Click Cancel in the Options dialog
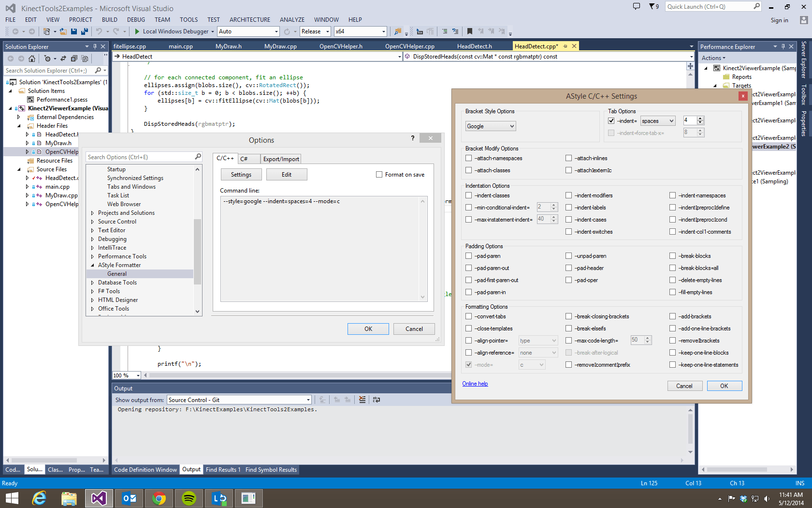 [414, 329]
